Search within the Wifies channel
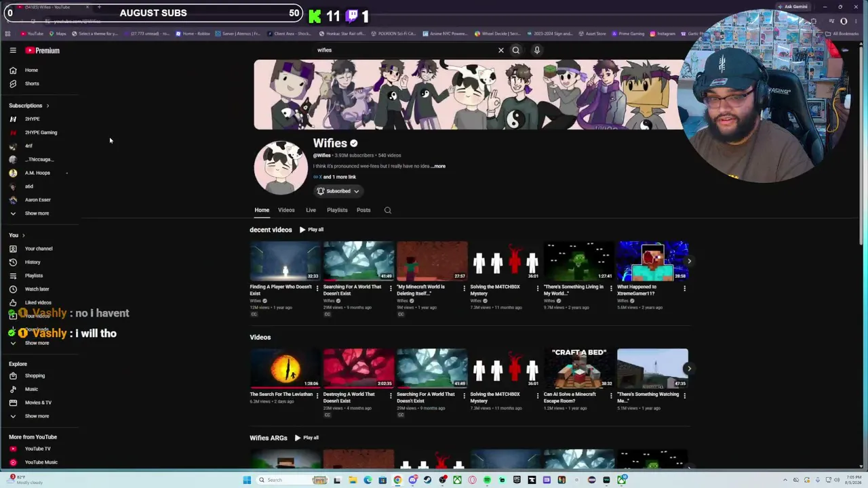 pyautogui.click(x=388, y=210)
